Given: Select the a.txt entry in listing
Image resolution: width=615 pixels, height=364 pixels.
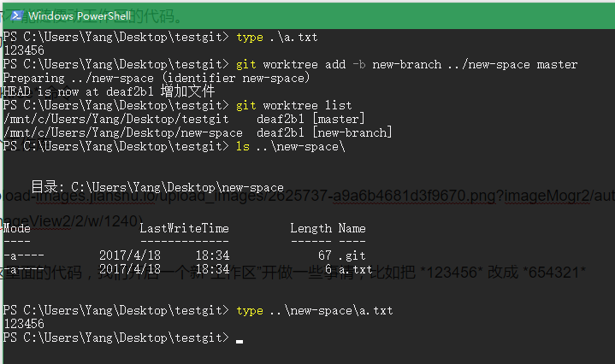Looking at the screenshot, I should pos(356,269).
